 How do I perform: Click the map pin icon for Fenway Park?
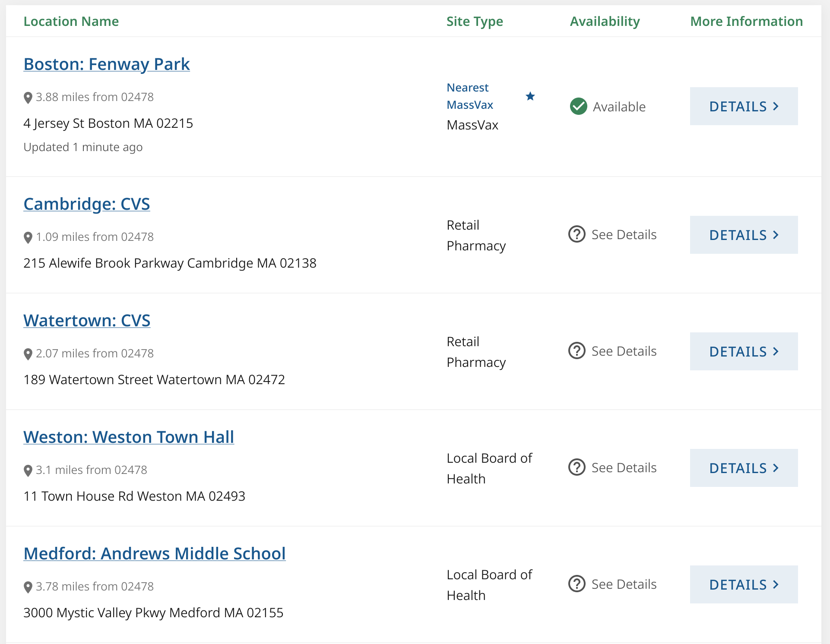click(28, 98)
